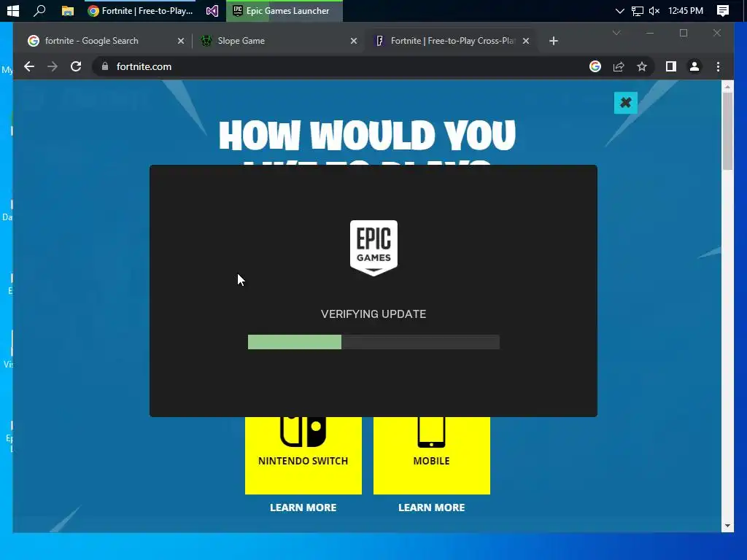The height and width of the screenshot is (560, 747).
Task: Open the Action Center notifications
Action: [x=723, y=10]
